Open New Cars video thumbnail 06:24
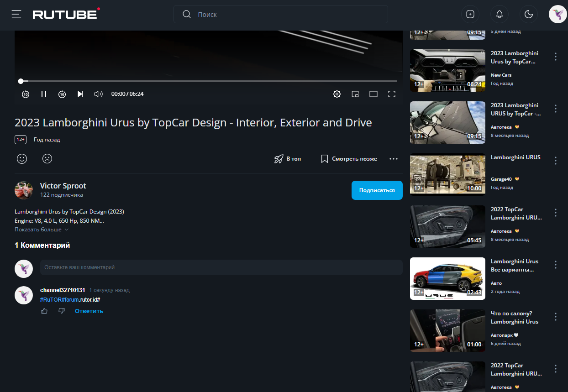 point(447,70)
